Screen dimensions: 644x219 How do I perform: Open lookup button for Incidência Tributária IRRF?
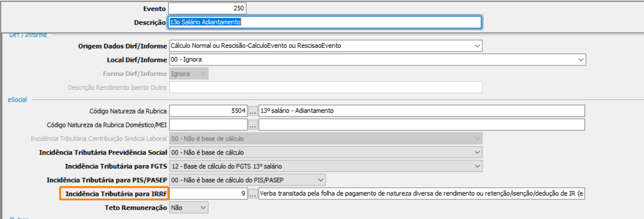253,194
